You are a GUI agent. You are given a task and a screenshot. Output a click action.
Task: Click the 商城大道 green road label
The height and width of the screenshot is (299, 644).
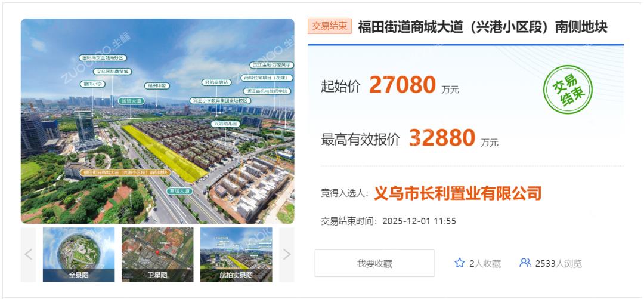point(179,191)
